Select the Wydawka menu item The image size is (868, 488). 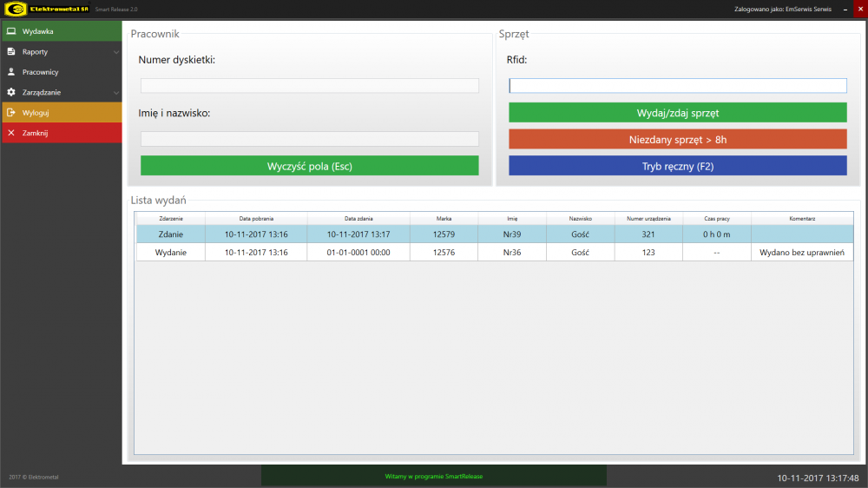pos(38,31)
